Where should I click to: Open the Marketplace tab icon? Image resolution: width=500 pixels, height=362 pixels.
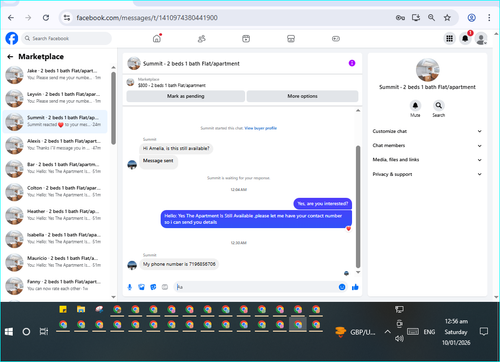coord(291,39)
